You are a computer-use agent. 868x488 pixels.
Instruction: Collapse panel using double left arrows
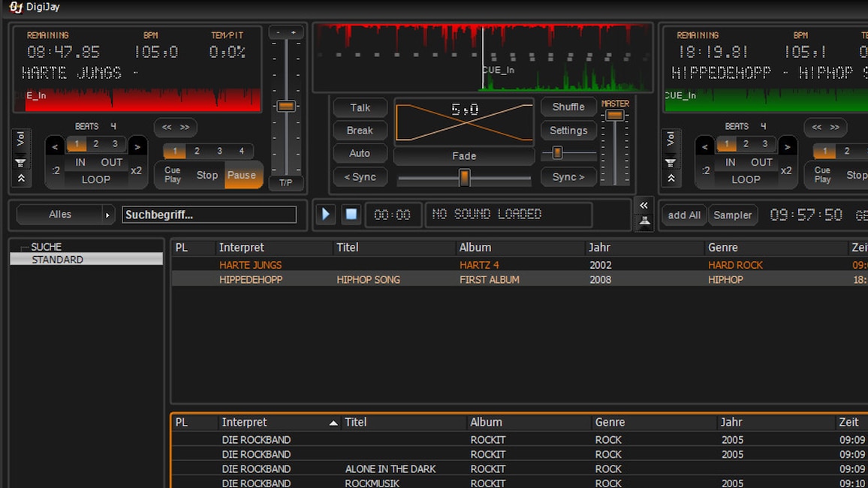pos(643,206)
